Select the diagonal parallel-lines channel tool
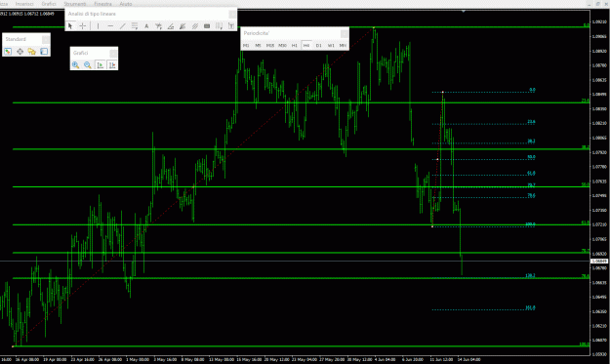 pyautogui.click(x=195, y=26)
